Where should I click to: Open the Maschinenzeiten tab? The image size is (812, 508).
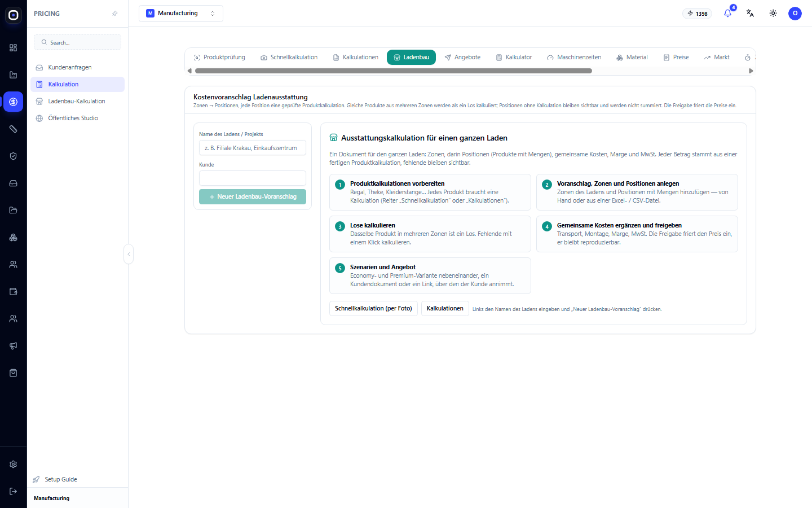point(574,58)
